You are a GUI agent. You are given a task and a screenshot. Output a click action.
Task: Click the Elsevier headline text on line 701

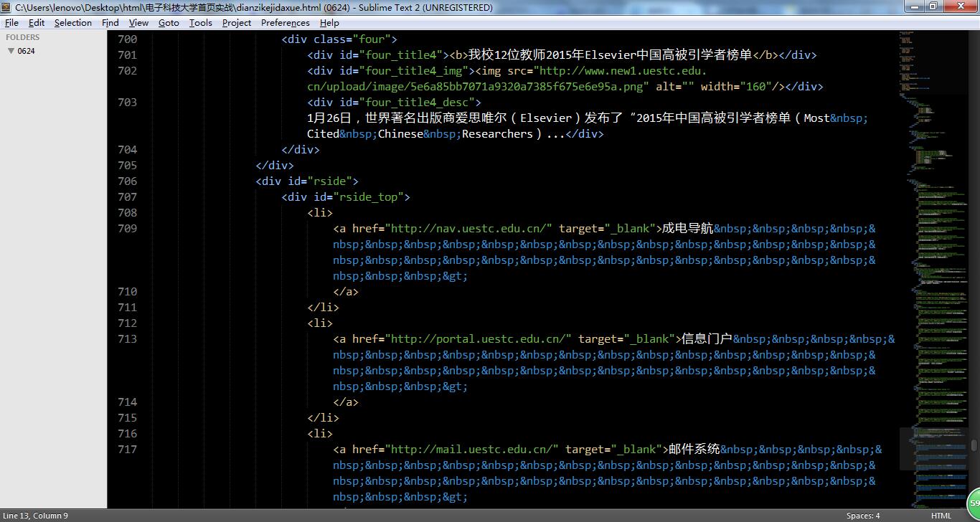[x=611, y=55]
